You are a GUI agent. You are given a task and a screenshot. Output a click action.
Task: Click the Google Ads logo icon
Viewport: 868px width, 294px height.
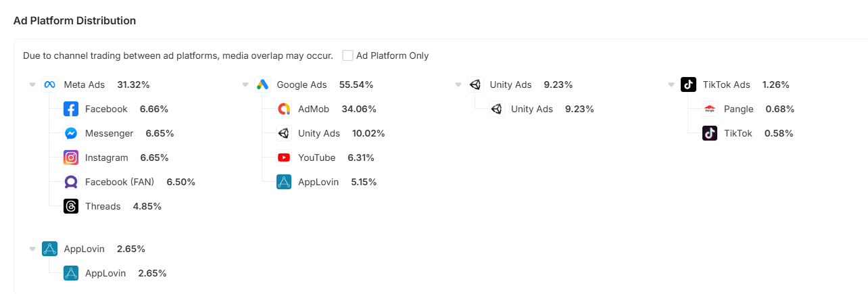coord(263,84)
